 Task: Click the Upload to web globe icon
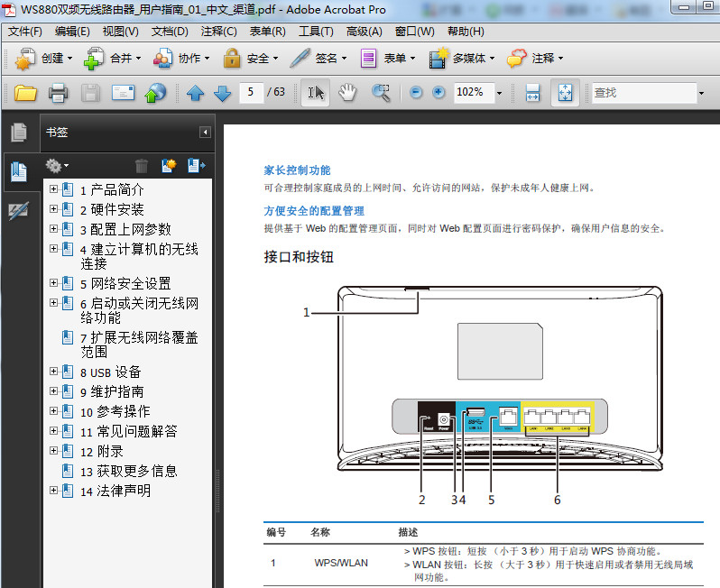156,93
